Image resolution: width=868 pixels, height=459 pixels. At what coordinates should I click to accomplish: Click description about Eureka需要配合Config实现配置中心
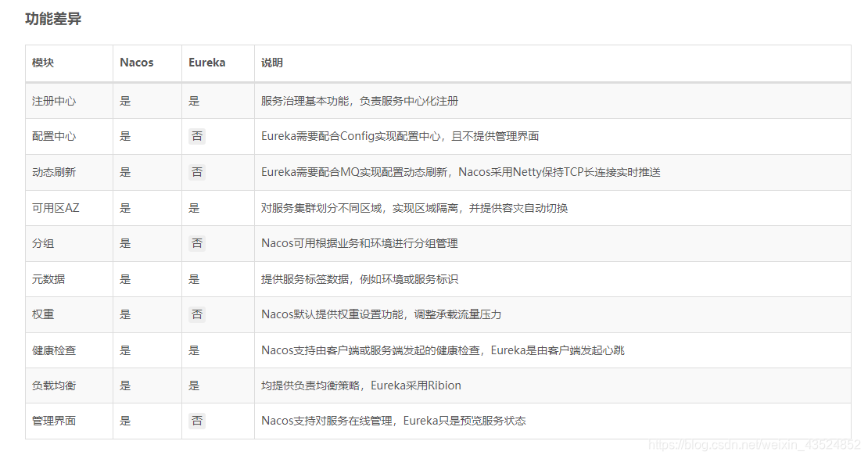tap(400, 136)
